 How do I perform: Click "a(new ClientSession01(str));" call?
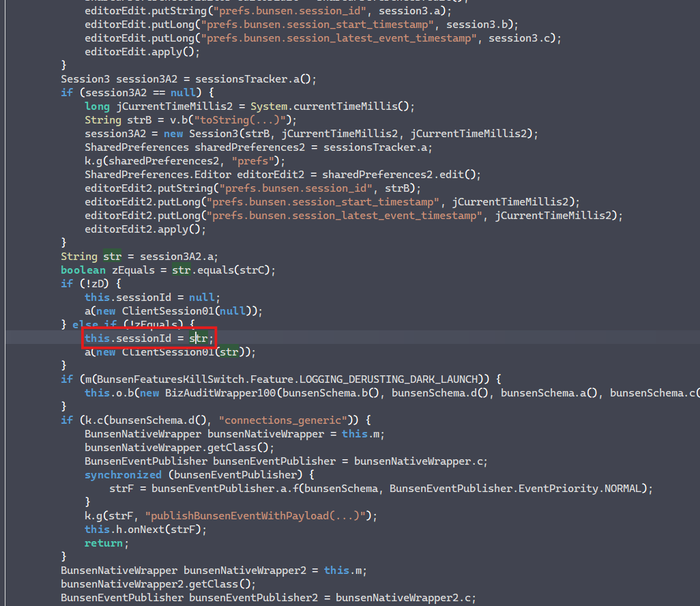pos(171,352)
